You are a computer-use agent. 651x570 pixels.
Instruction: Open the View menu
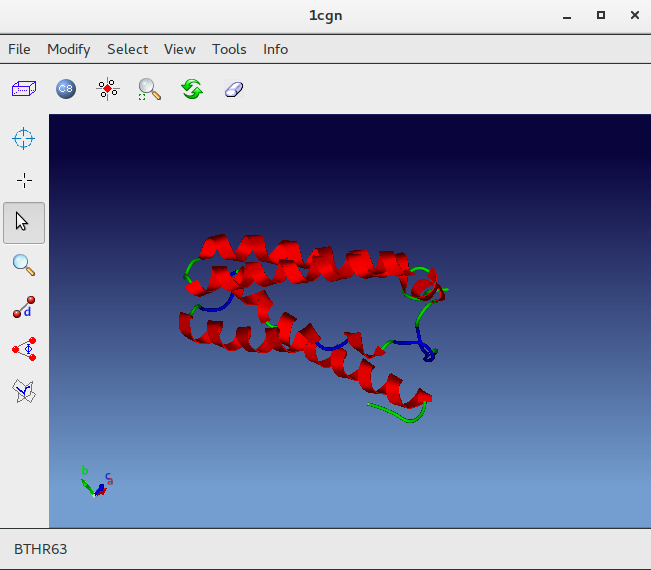[x=179, y=49]
